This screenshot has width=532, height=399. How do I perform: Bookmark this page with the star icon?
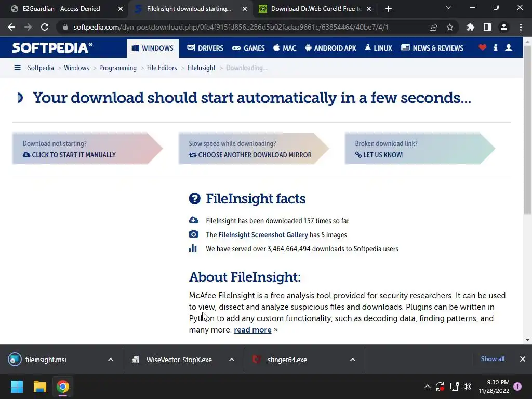click(x=450, y=27)
